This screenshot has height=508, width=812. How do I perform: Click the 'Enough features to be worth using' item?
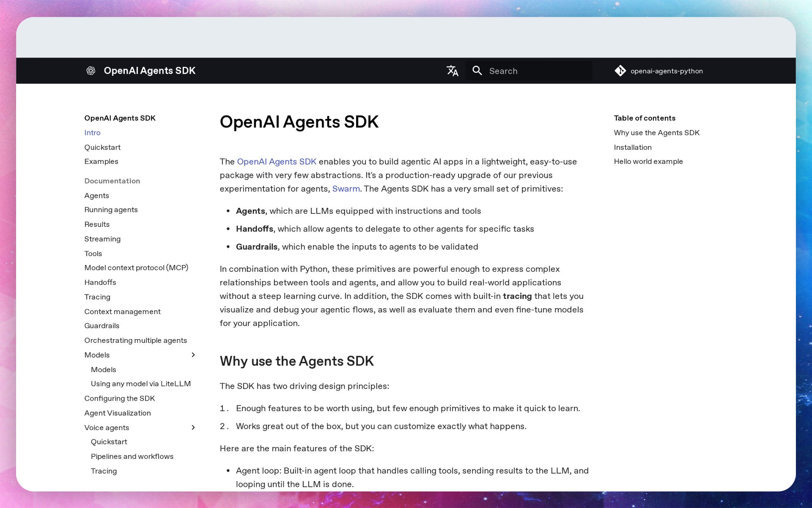click(408, 408)
